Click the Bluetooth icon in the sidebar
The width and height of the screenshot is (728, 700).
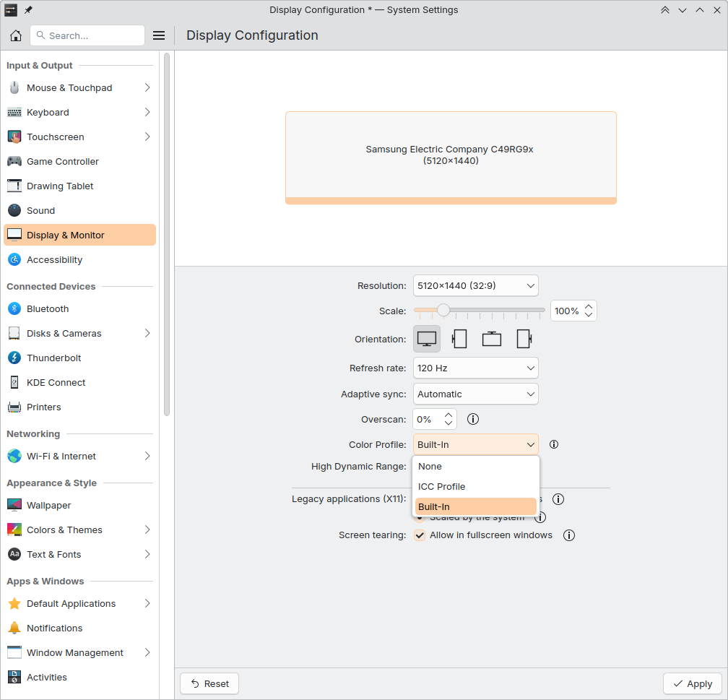click(15, 308)
